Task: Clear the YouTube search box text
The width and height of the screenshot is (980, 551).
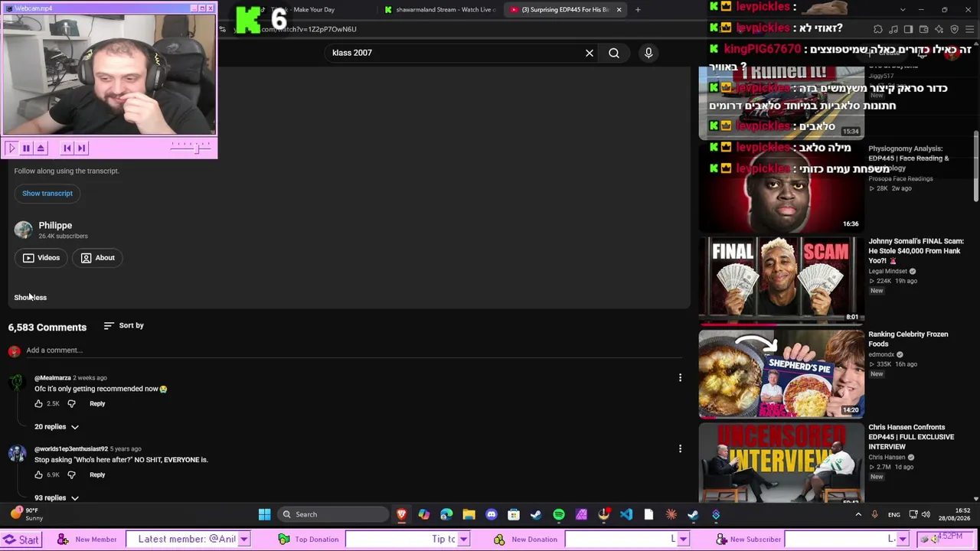Action: pos(590,53)
